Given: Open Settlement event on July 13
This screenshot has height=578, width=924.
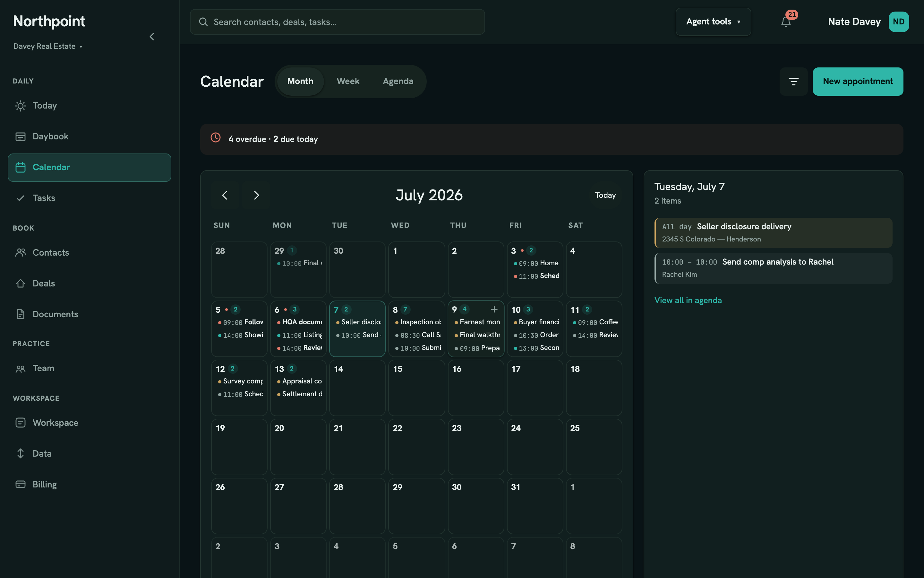Looking at the screenshot, I should coord(299,394).
